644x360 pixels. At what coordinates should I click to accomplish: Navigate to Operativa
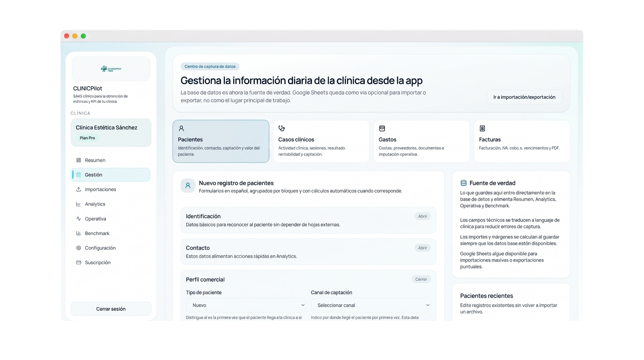(x=111, y=219)
